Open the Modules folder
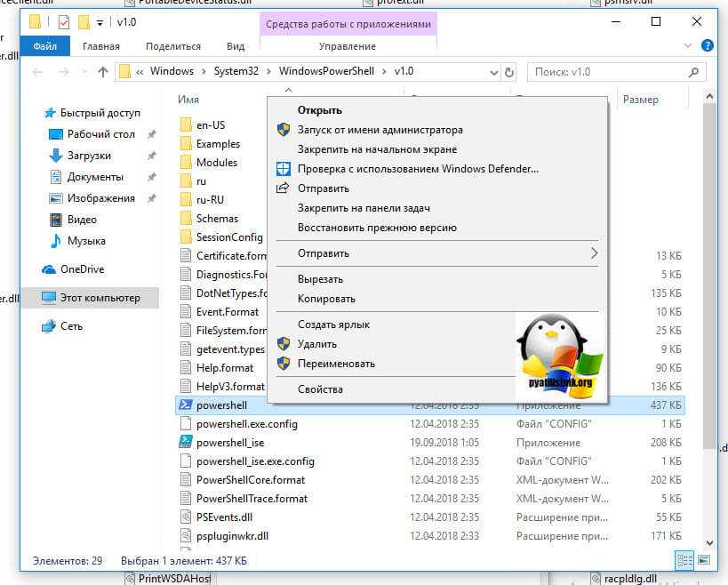Image resolution: width=728 pixels, height=585 pixels. click(216, 162)
